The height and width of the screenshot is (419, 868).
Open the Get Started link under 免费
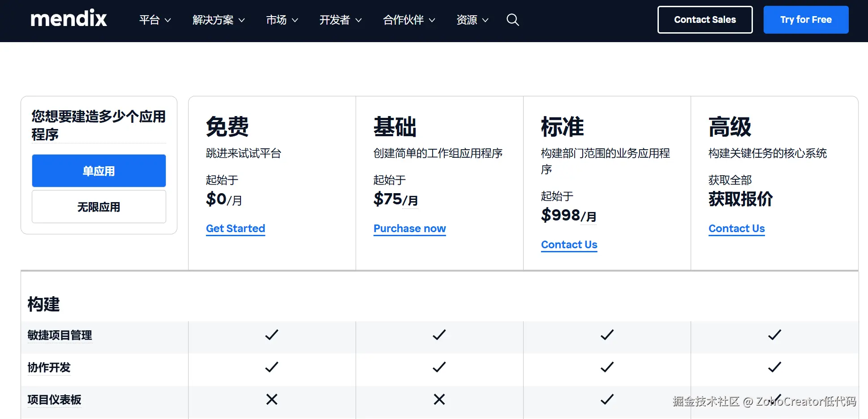coord(236,229)
